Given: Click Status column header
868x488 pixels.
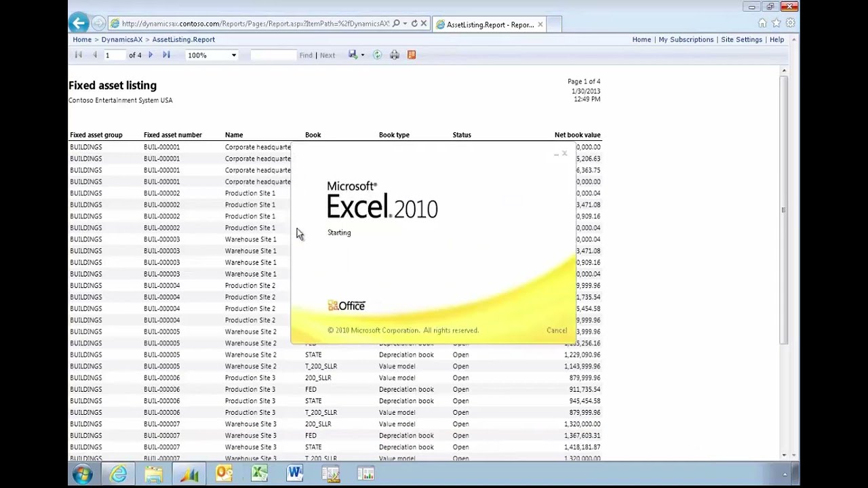Looking at the screenshot, I should 462,135.
